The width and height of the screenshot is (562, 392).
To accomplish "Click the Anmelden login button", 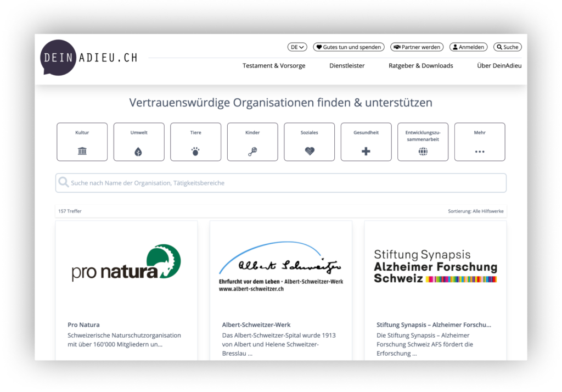I will point(468,47).
